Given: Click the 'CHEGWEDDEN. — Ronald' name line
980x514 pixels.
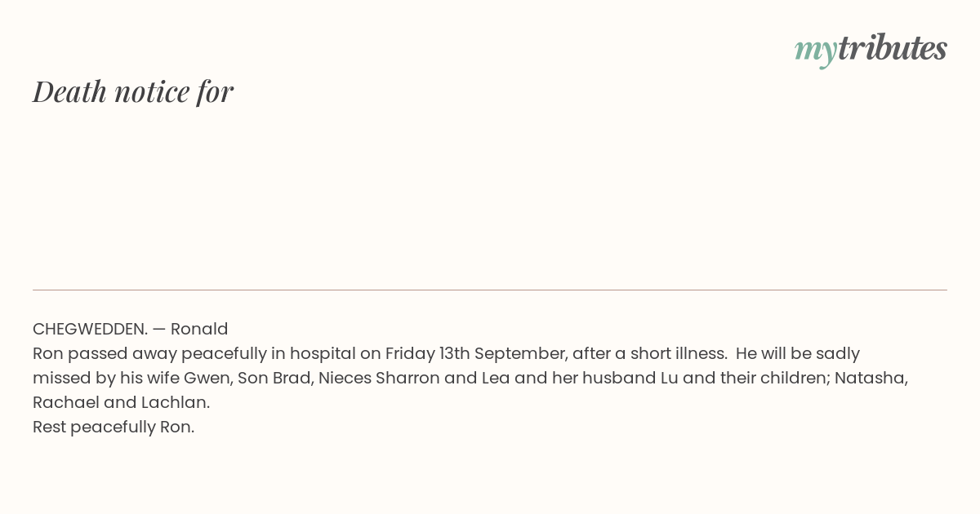Looking at the screenshot, I should tap(131, 329).
